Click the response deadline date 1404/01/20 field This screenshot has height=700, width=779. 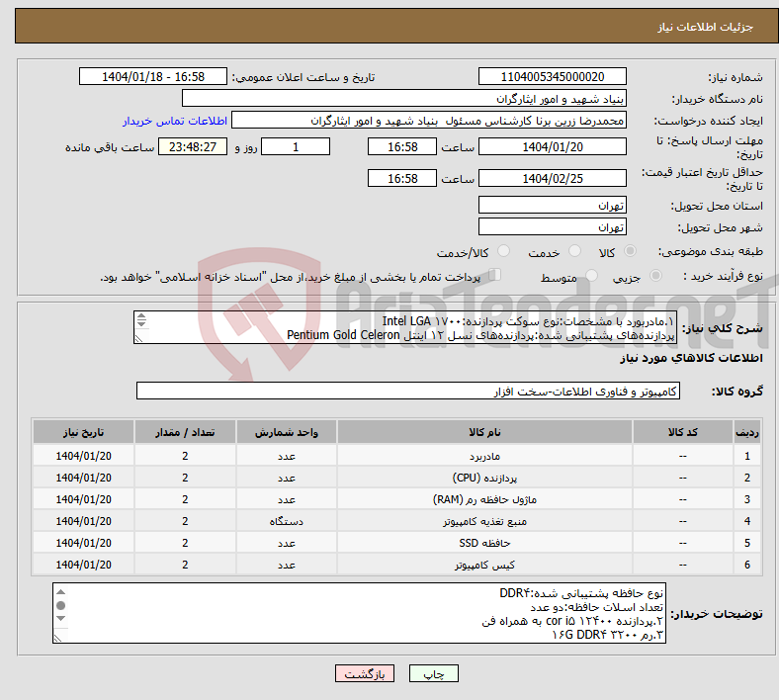pyautogui.click(x=552, y=146)
